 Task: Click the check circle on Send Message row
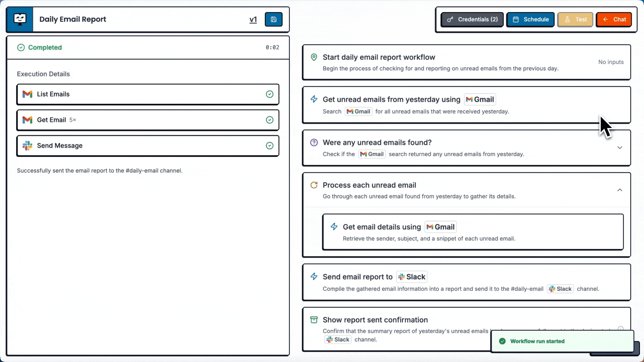pyautogui.click(x=270, y=145)
